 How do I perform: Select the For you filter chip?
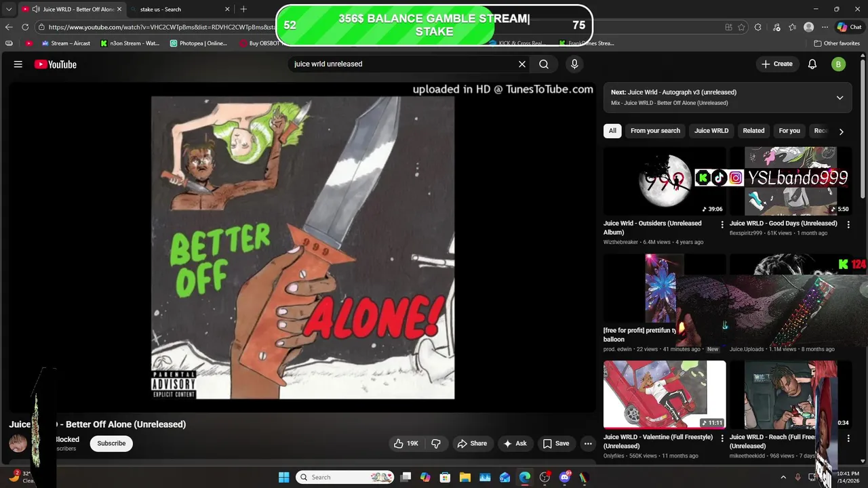coord(789,131)
